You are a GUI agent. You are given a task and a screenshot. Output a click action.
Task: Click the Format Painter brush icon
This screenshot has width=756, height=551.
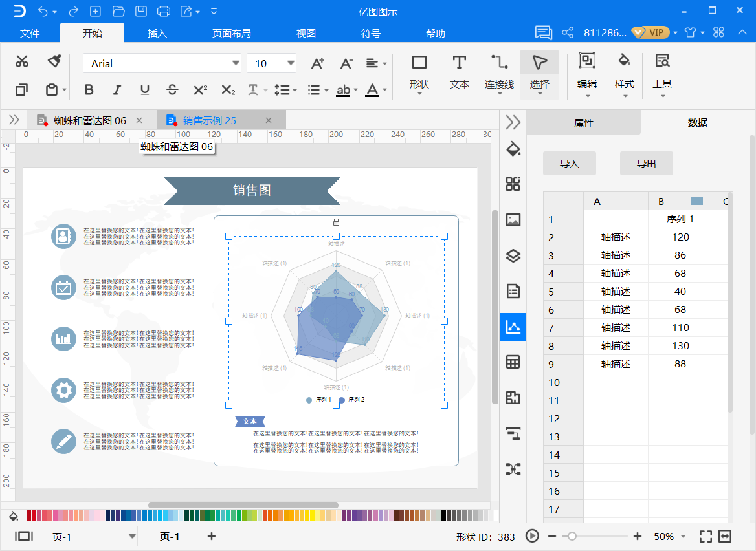click(54, 61)
